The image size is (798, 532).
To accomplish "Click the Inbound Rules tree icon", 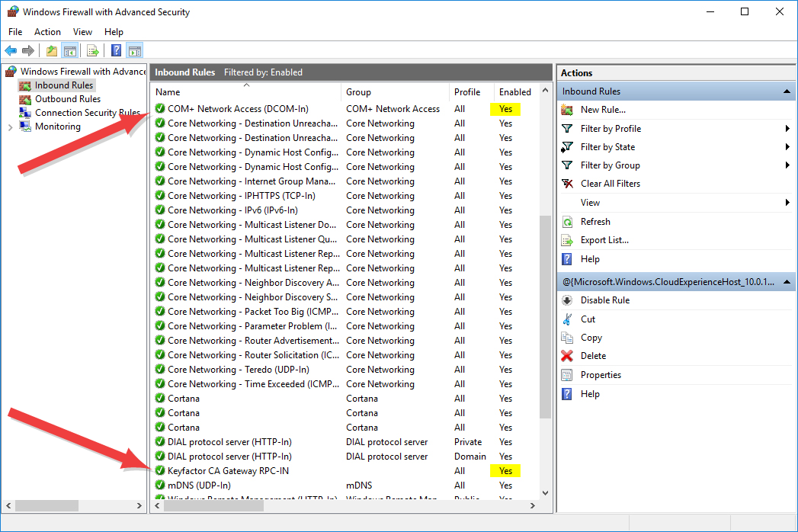I will 25,85.
